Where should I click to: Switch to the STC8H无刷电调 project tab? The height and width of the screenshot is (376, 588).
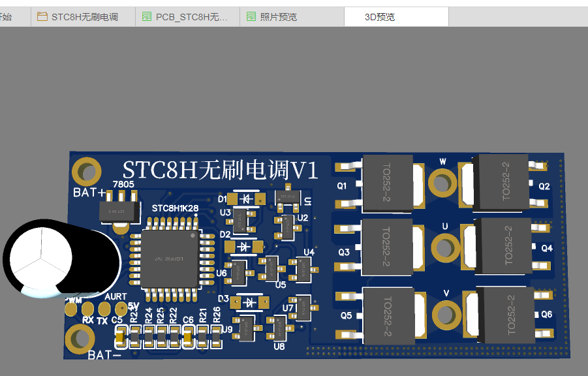(x=84, y=17)
